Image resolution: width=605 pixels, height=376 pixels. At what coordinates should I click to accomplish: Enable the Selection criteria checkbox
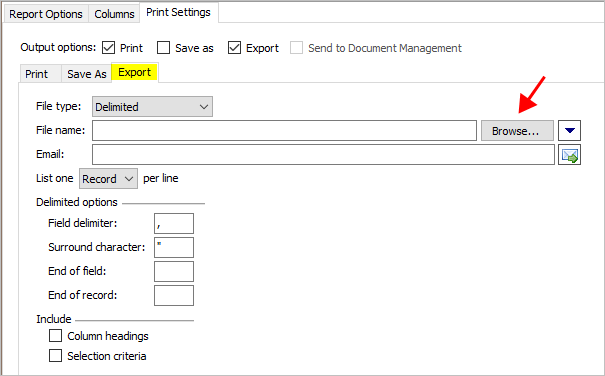click(56, 356)
